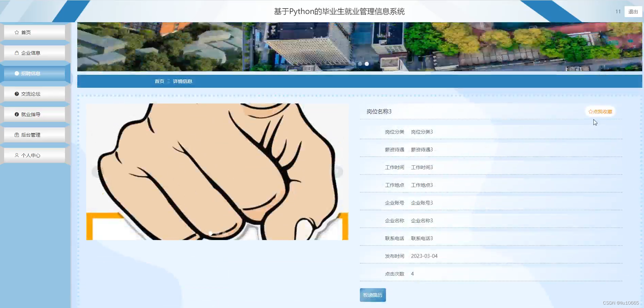Click the briefcase icon for 企业信息
Image resolution: width=644 pixels, height=308 pixels.
(16, 53)
